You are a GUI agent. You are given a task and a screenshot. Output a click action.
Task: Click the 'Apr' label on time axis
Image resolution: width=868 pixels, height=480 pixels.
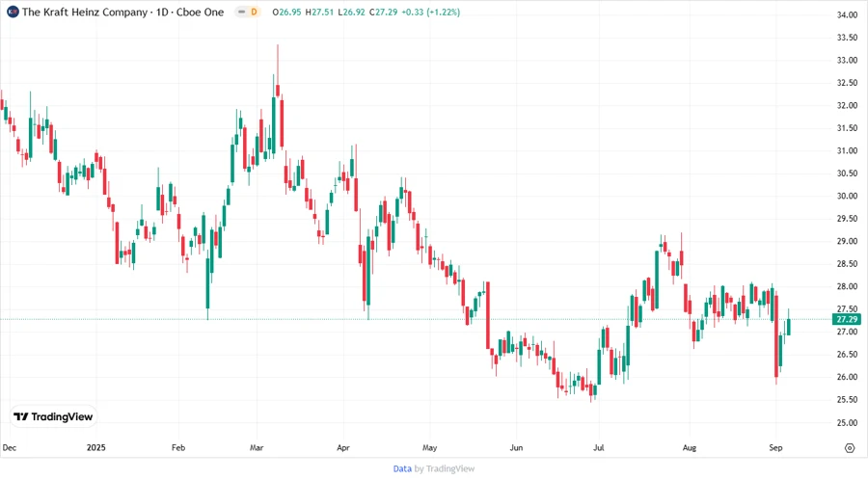pos(343,448)
